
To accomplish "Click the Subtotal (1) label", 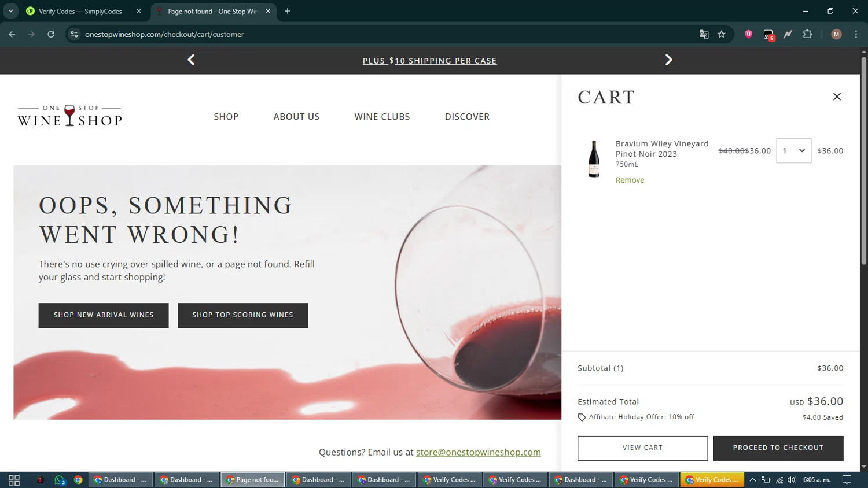I will click(601, 368).
